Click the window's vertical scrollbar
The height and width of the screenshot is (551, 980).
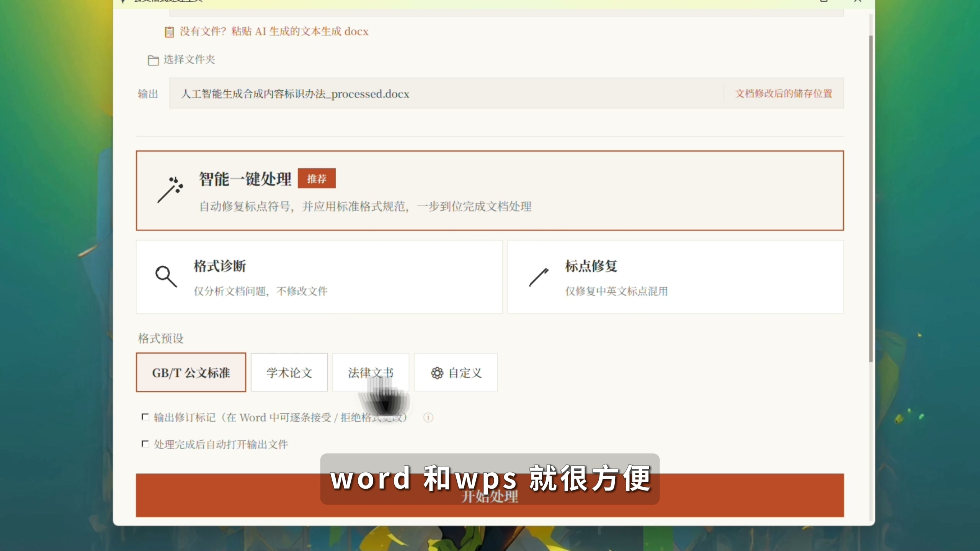pos(871,199)
